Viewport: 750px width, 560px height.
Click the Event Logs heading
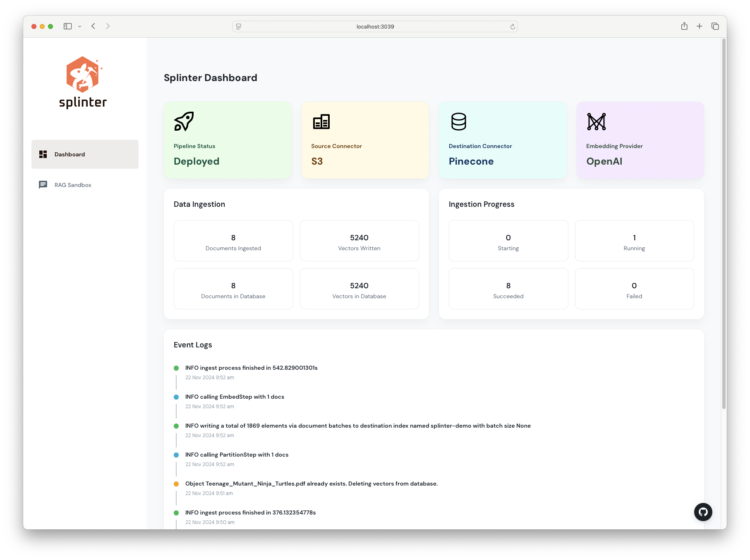(x=193, y=345)
